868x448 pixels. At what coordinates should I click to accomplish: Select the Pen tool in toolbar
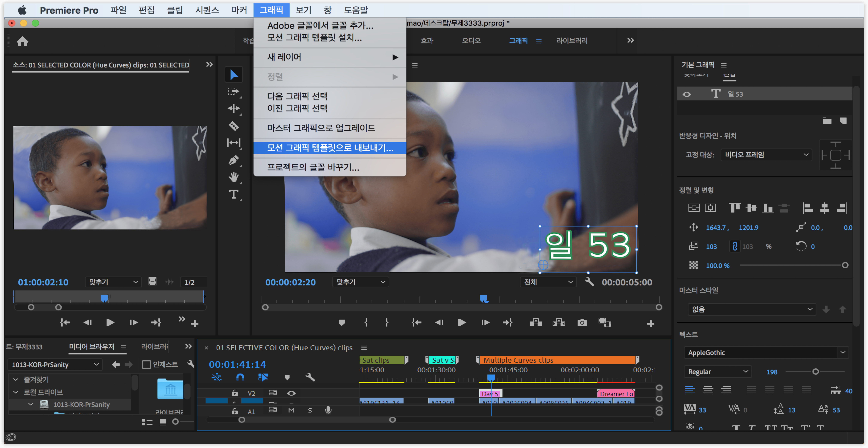[x=233, y=160]
